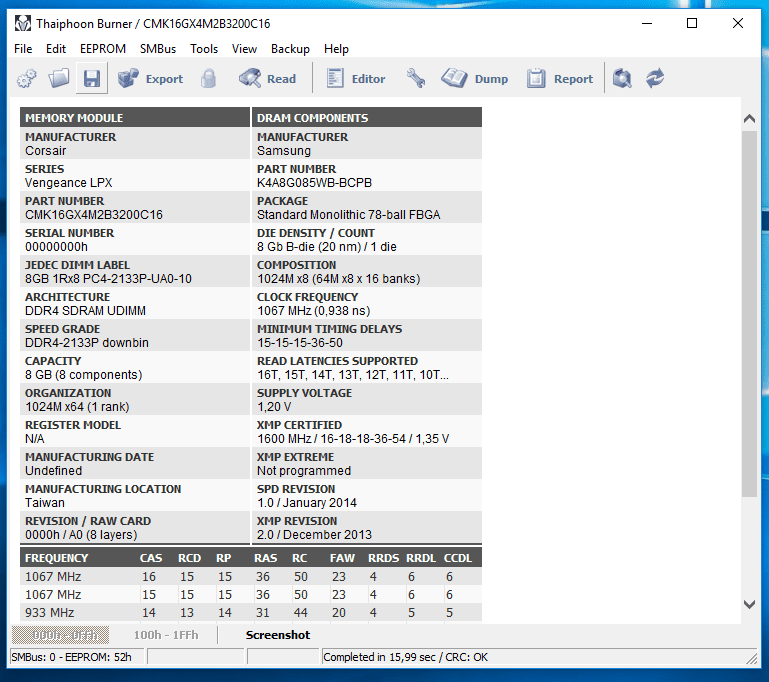Viewport: 769px width, 682px height.
Task: Open the File menu
Action: tap(23, 49)
